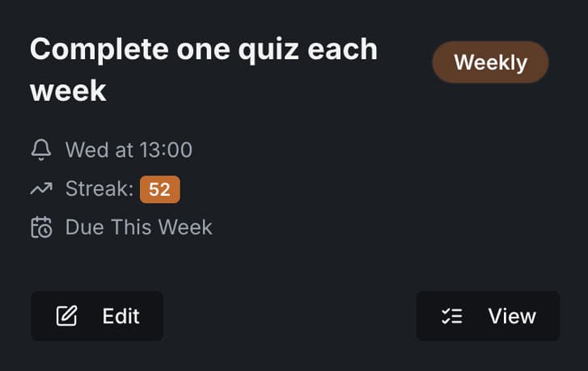The height and width of the screenshot is (371, 588).
Task: Open the Edit button for this habit
Action: (97, 316)
